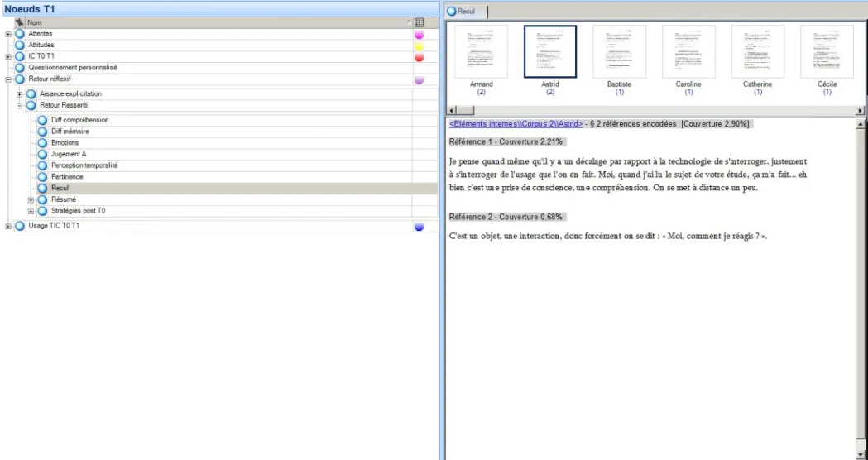
Task: Select the Jugement A node label
Action: click(69, 155)
